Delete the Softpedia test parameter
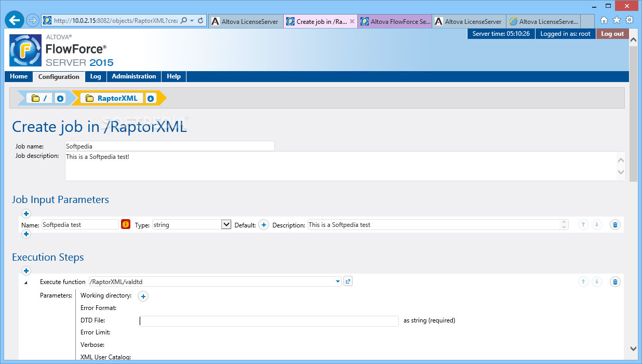Screen dimensions: 642x364 click(x=616, y=224)
